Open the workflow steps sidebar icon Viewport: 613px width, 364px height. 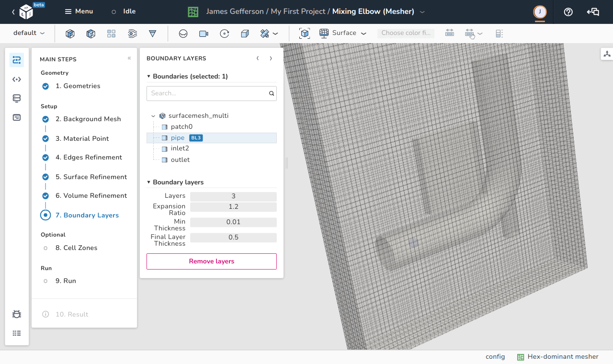[x=17, y=60]
